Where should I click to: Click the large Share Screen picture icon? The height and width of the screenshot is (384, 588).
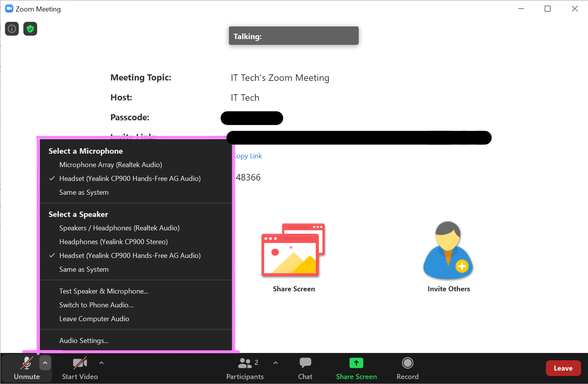[x=293, y=250]
